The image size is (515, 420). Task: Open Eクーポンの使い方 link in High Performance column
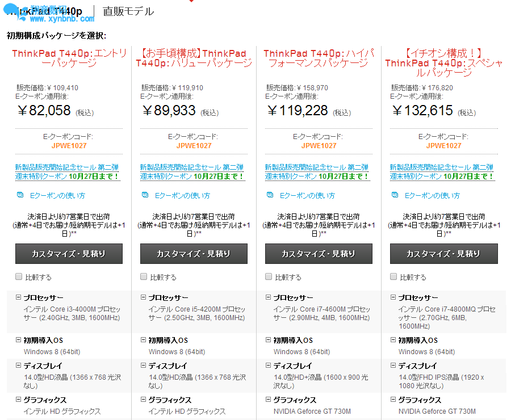307,195
